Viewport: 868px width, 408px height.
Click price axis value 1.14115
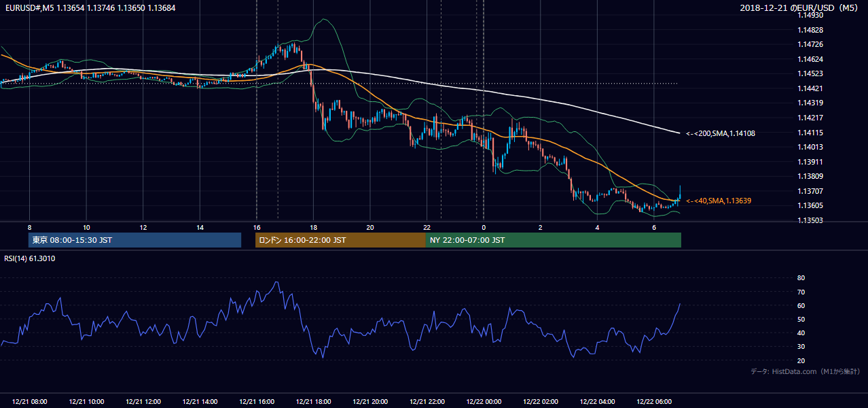click(x=811, y=133)
